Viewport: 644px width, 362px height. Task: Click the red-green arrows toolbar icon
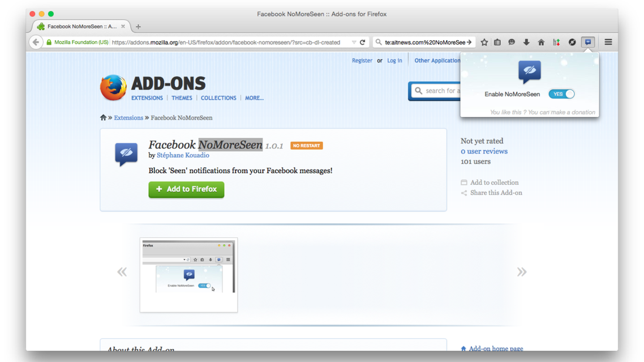pos(556,42)
